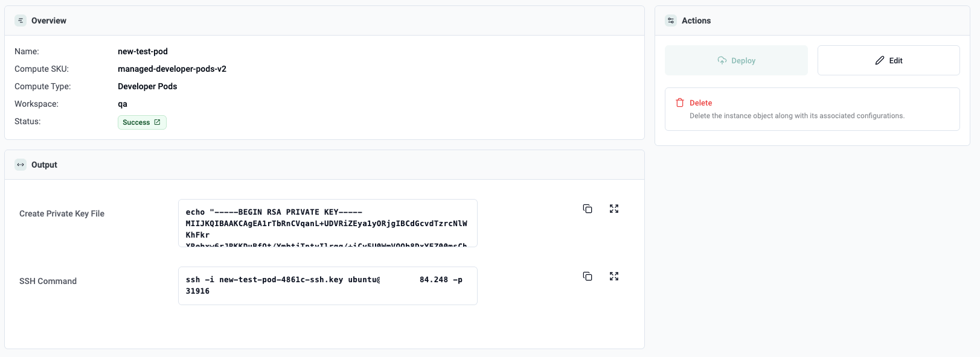Click the Overview panel header icon
This screenshot has width=980, height=357.
point(21,21)
